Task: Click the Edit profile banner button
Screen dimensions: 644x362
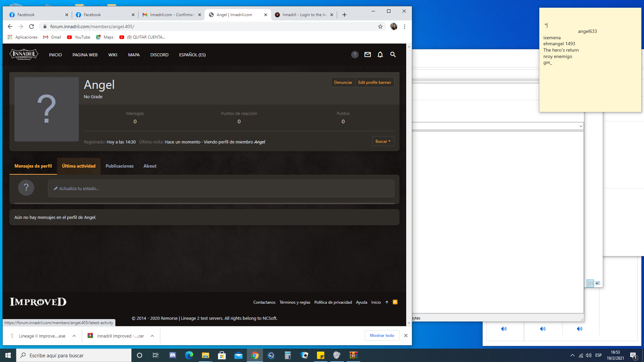Action: click(374, 82)
